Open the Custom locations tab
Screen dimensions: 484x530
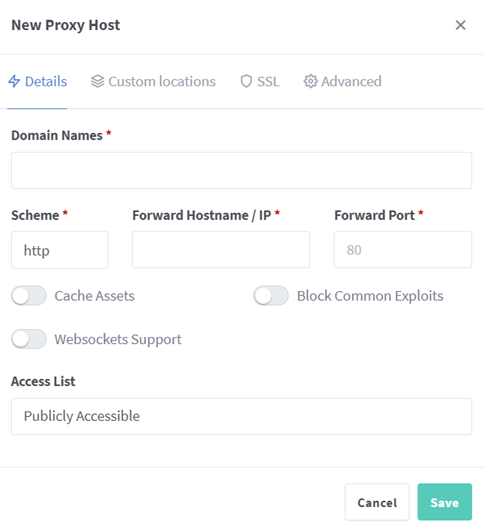tap(153, 81)
